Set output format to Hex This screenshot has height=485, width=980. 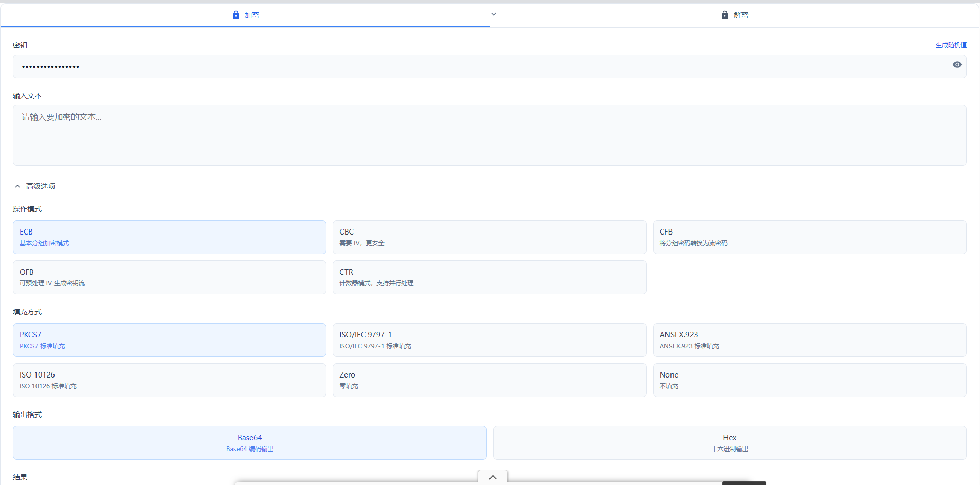coord(729,443)
